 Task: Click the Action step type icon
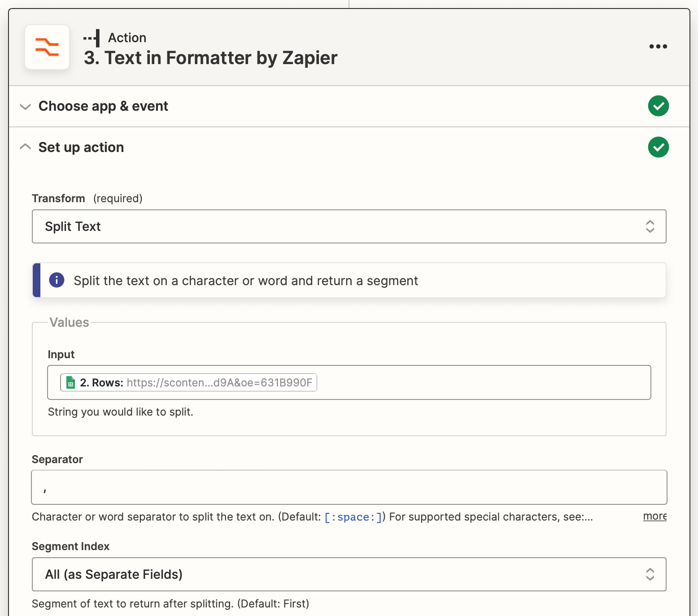point(92,38)
